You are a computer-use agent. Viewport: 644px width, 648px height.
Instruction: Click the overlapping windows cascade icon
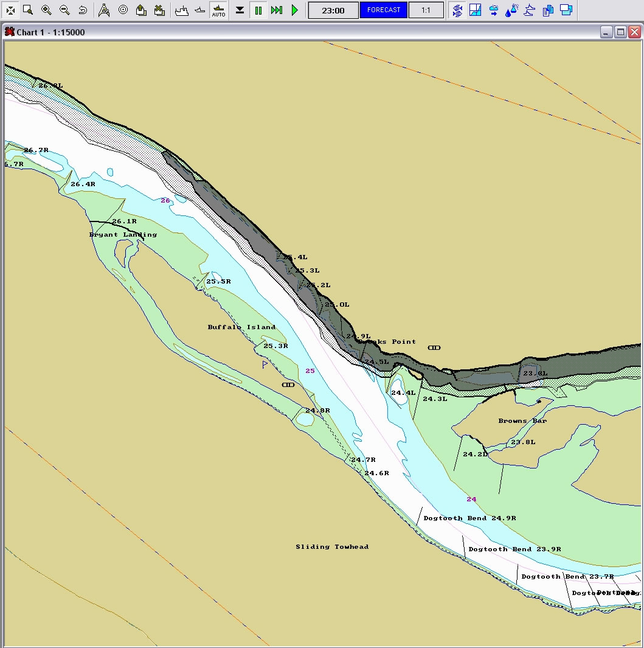coord(566,10)
